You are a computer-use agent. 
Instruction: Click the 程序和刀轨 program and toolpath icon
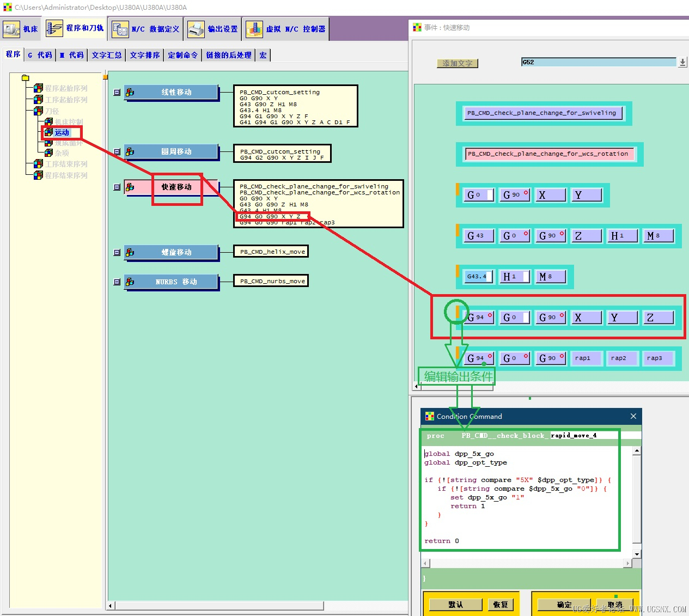54,28
